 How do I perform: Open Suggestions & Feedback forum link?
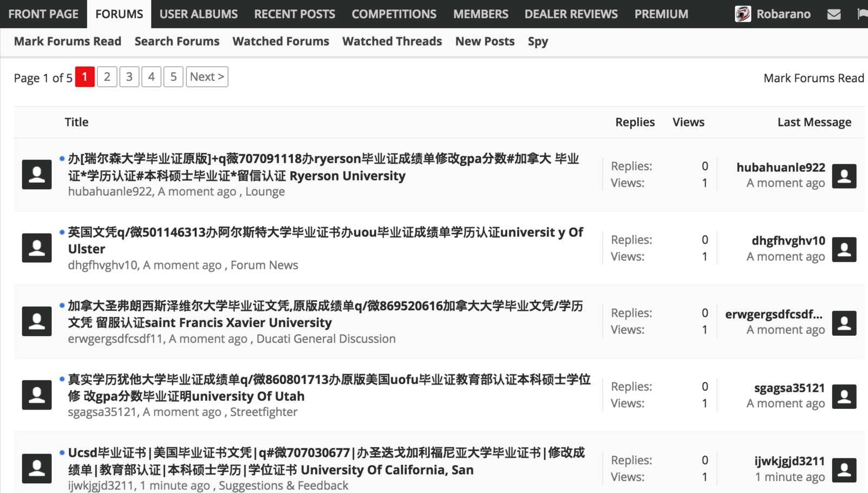(x=283, y=485)
